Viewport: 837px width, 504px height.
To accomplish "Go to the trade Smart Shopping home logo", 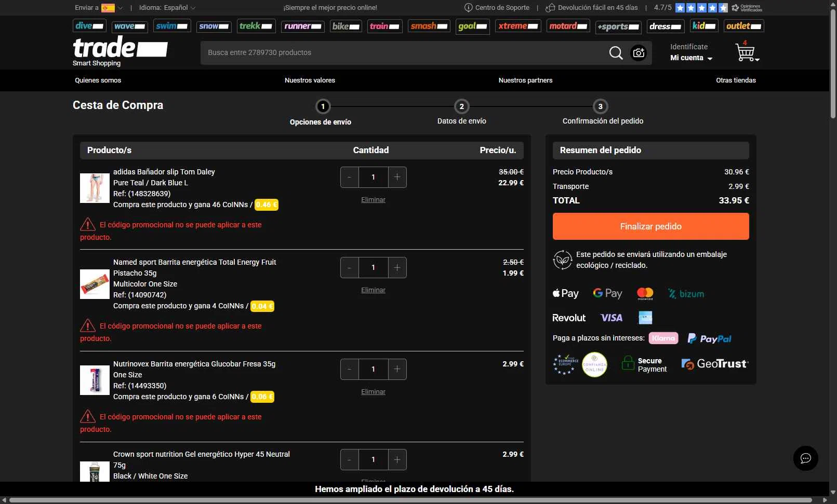I will (120, 51).
